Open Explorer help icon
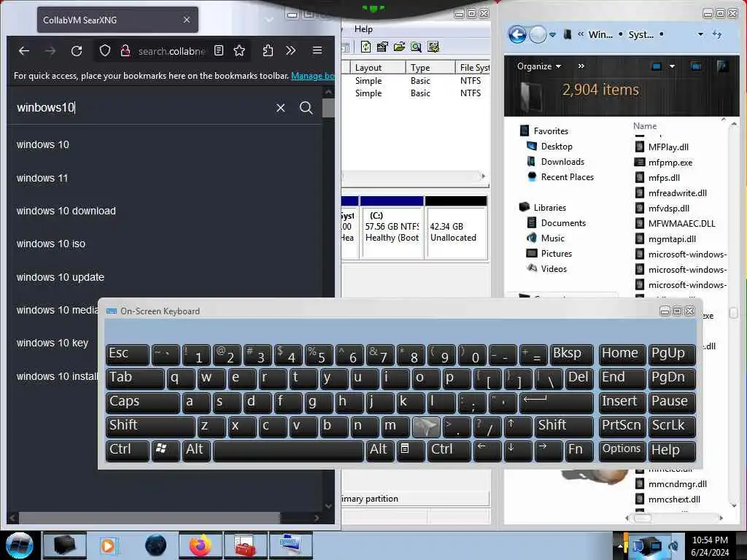The width and height of the screenshot is (747, 560). pyautogui.click(x=722, y=66)
